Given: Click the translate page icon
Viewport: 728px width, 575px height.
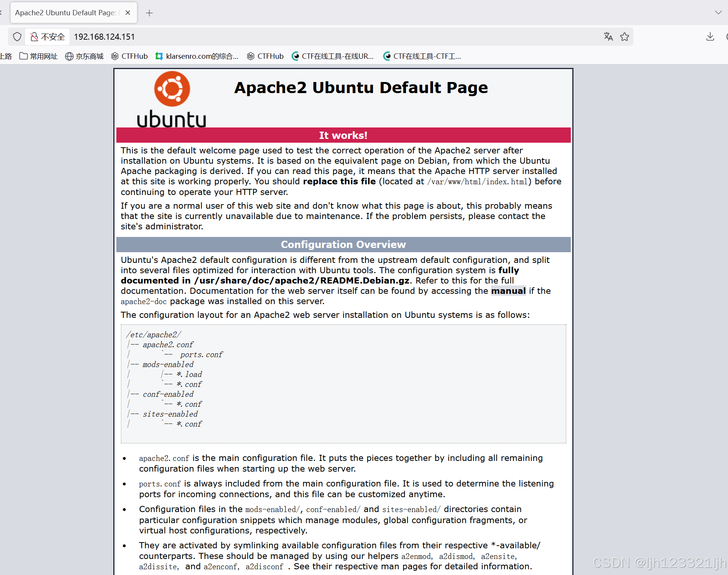Looking at the screenshot, I should pos(608,37).
